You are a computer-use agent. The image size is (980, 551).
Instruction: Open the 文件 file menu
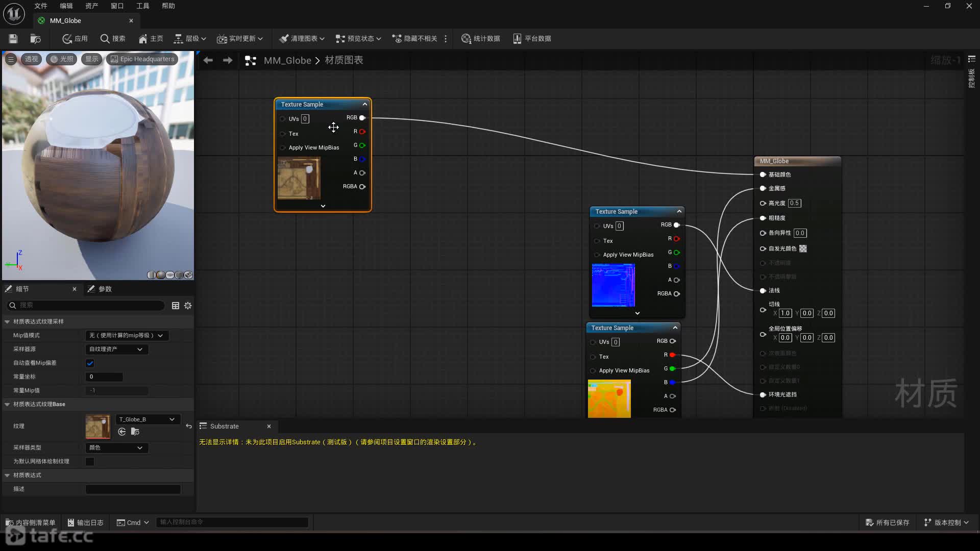click(41, 6)
